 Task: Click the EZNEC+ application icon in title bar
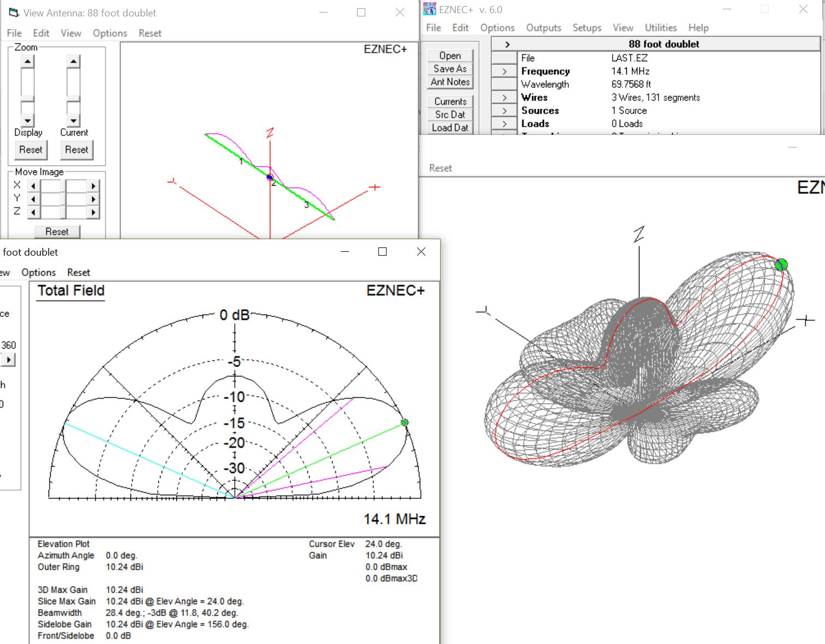point(428,9)
